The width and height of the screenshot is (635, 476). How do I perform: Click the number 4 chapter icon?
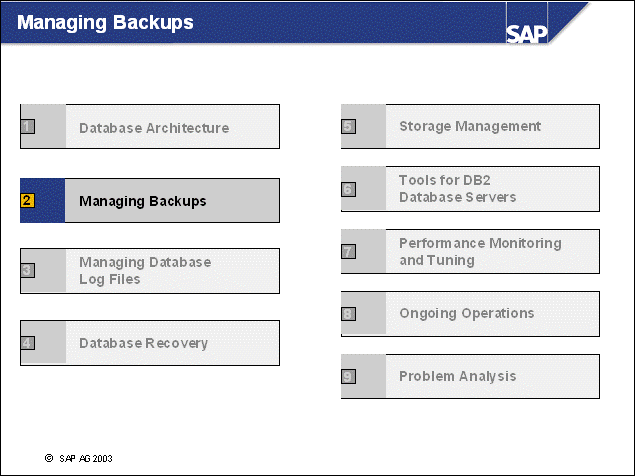pos(27,343)
